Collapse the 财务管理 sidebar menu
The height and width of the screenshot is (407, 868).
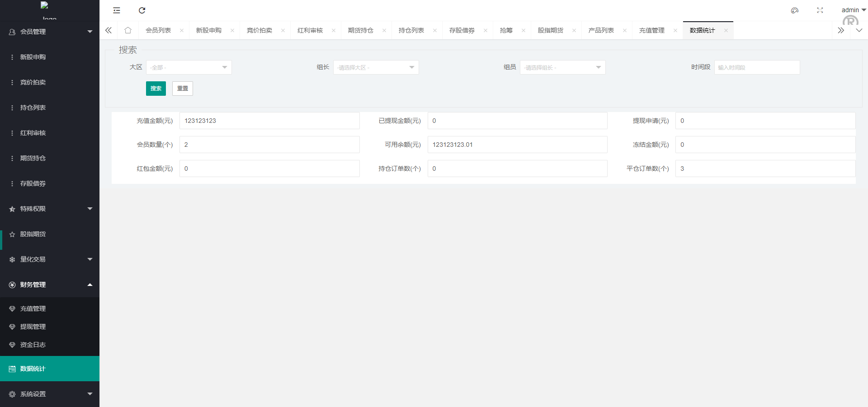[x=50, y=285]
